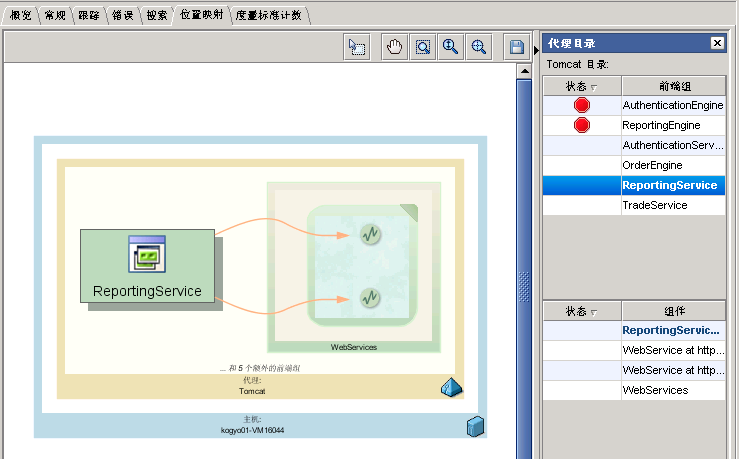Click the host name kogyo01-VM16044
This screenshot has height=459, width=739.
[252, 430]
